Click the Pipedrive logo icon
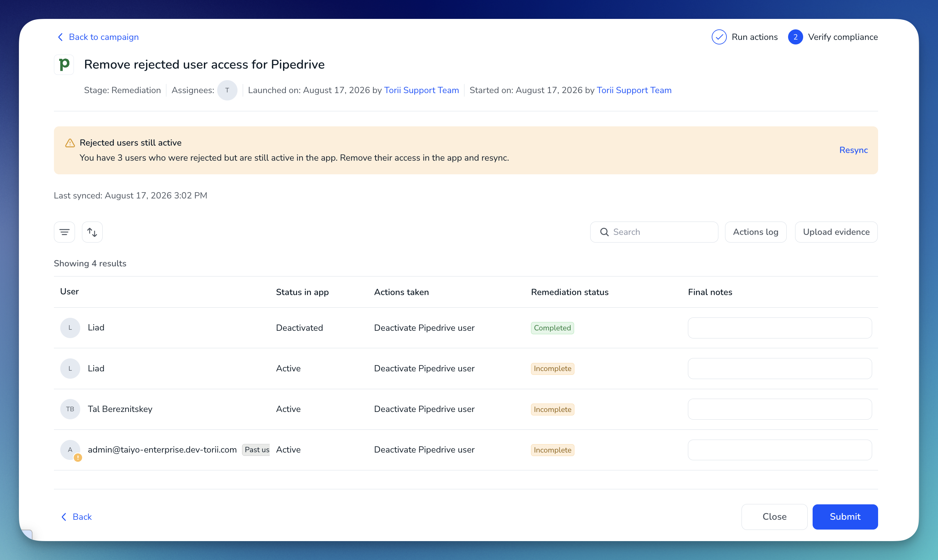938x560 pixels. pos(64,64)
